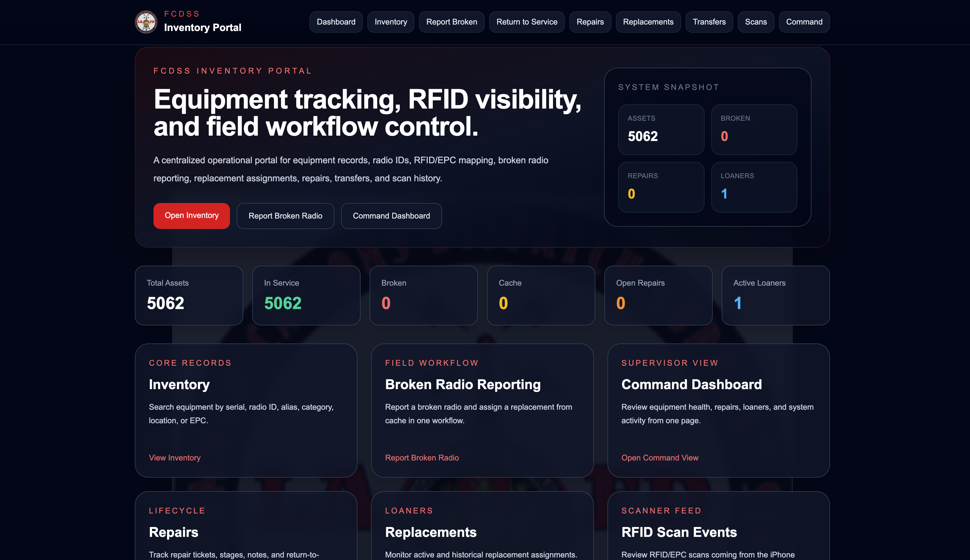970x560 pixels.
Task: Select the REPAIRS snapshot tile
Action: coord(661,187)
